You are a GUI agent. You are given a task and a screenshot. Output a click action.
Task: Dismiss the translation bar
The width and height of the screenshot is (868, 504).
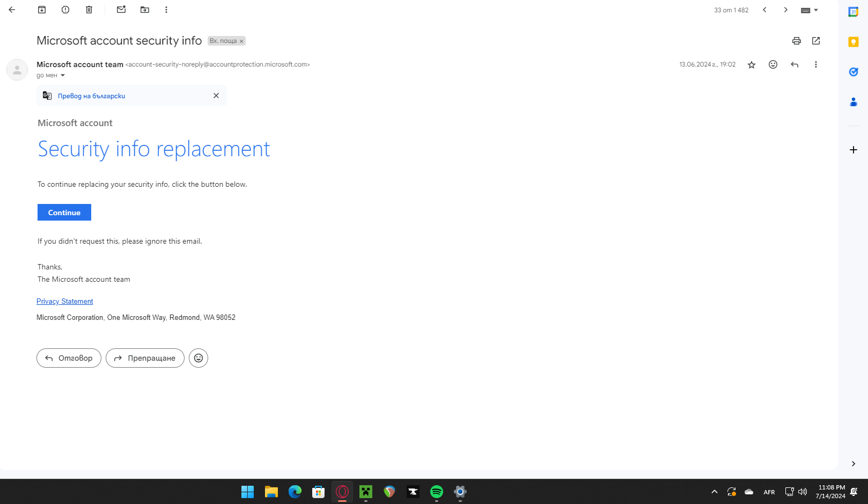pyautogui.click(x=216, y=96)
